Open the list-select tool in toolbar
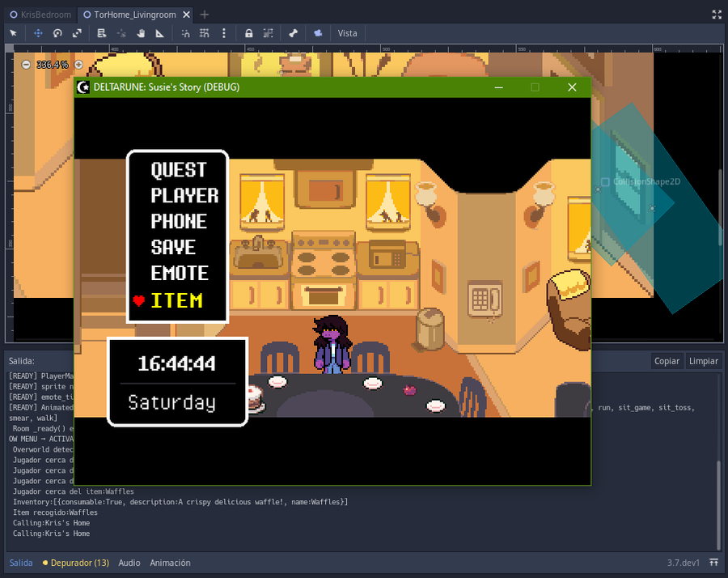The width and height of the screenshot is (728, 578). [102, 33]
